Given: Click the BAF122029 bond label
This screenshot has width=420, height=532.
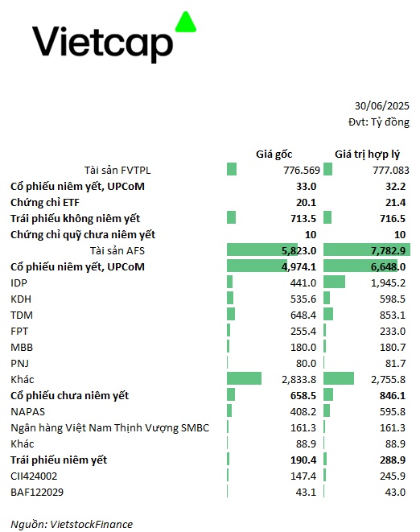Looking at the screenshot, I should [37, 492].
